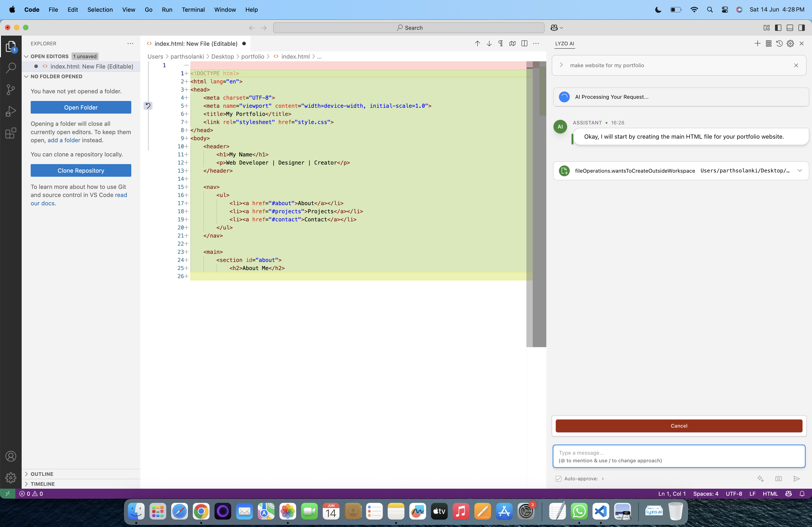Select the LYZO AI panel tab
This screenshot has width=812, height=527.
click(x=565, y=44)
